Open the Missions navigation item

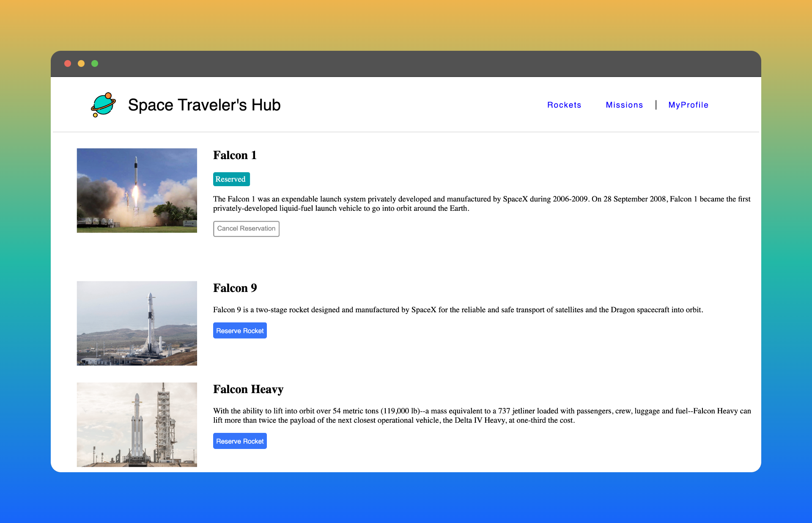(624, 105)
